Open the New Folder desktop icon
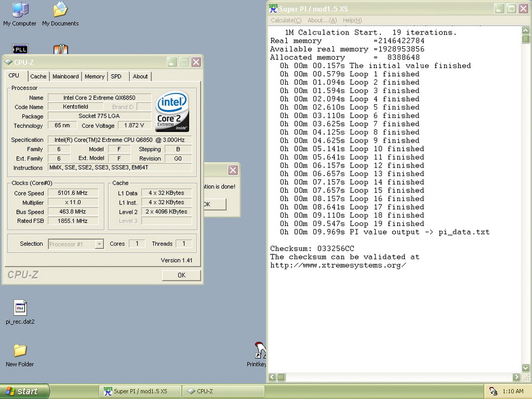Screen dimensions: 532x399 20,355
